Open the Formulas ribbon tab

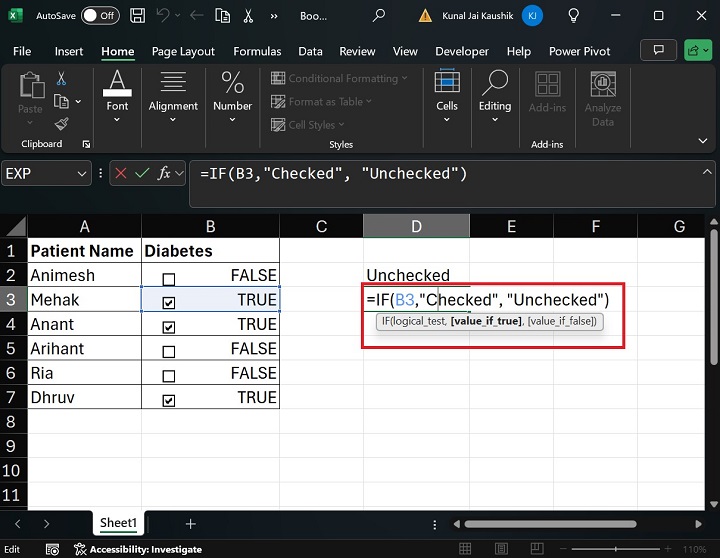tap(257, 51)
